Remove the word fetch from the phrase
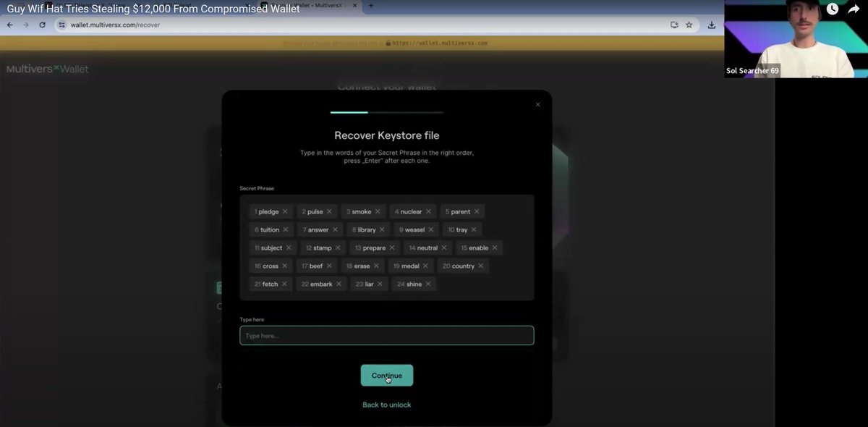868x427 pixels. [284, 284]
